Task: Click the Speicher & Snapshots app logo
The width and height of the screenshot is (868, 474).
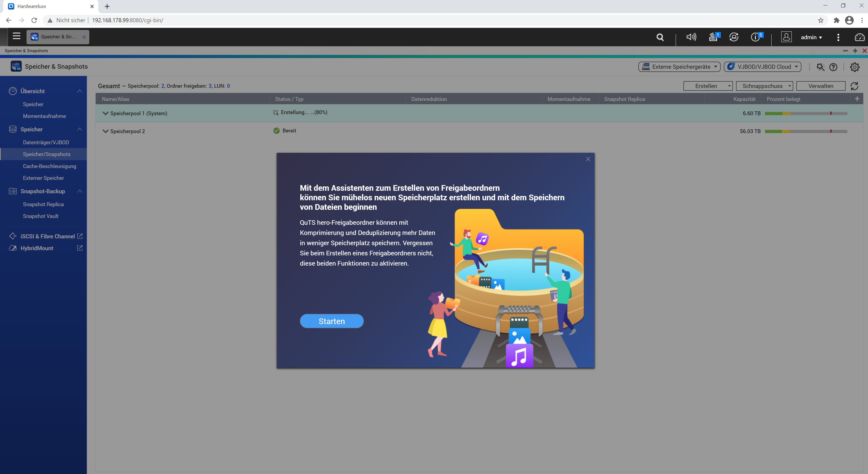Action: click(x=16, y=66)
